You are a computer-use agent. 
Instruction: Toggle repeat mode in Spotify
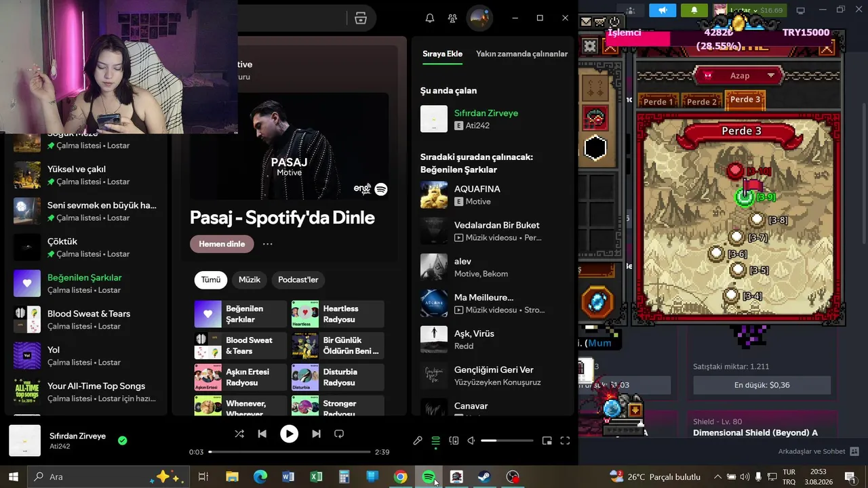[339, 434]
